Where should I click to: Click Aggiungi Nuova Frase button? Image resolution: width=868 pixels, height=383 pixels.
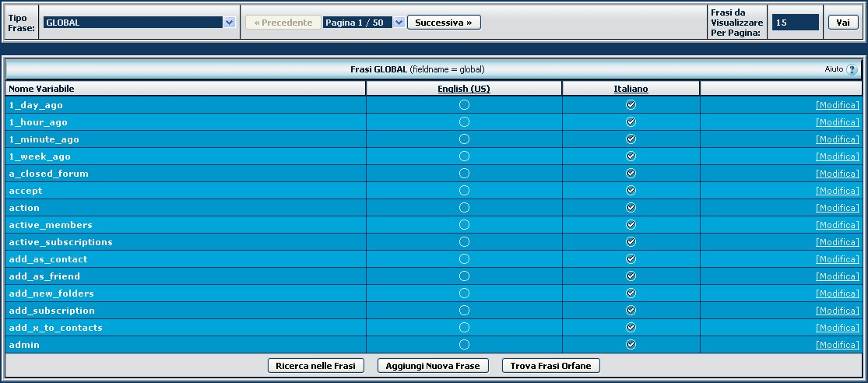[x=433, y=365]
